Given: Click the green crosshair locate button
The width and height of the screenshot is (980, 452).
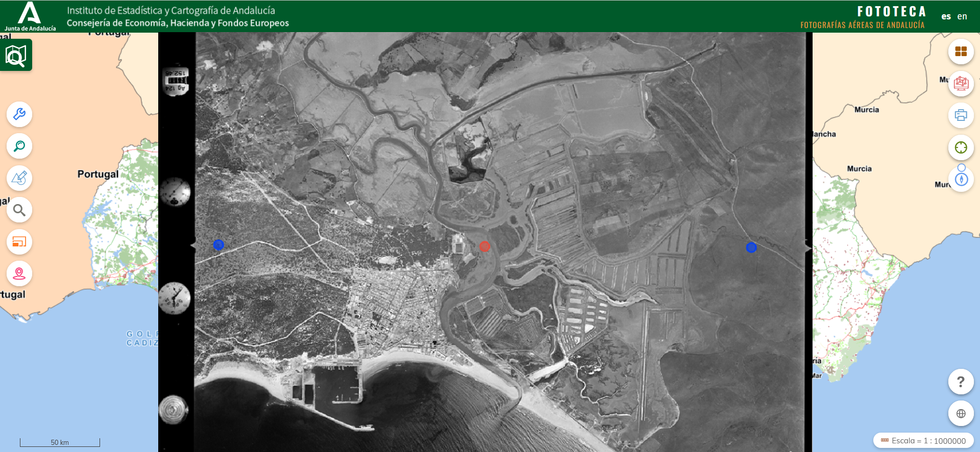Looking at the screenshot, I should [961, 147].
